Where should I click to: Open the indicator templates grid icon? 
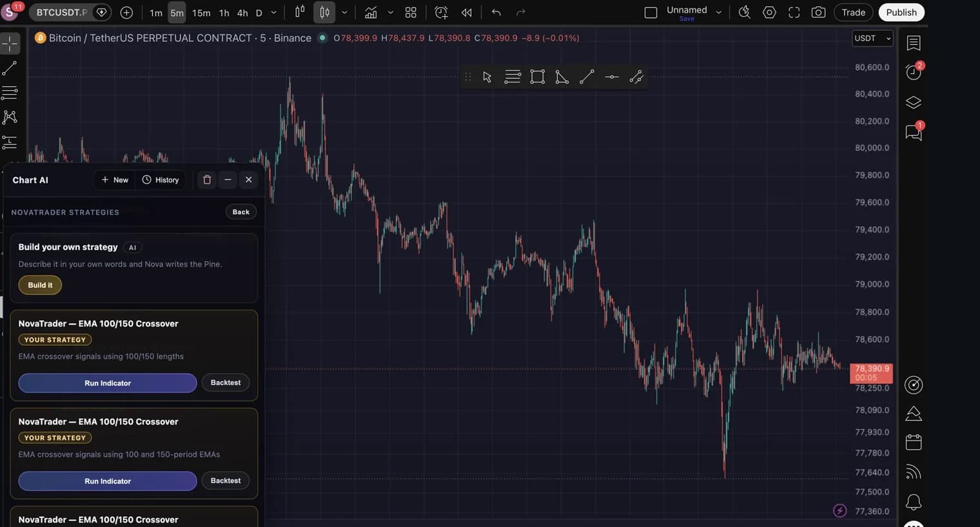pos(411,12)
